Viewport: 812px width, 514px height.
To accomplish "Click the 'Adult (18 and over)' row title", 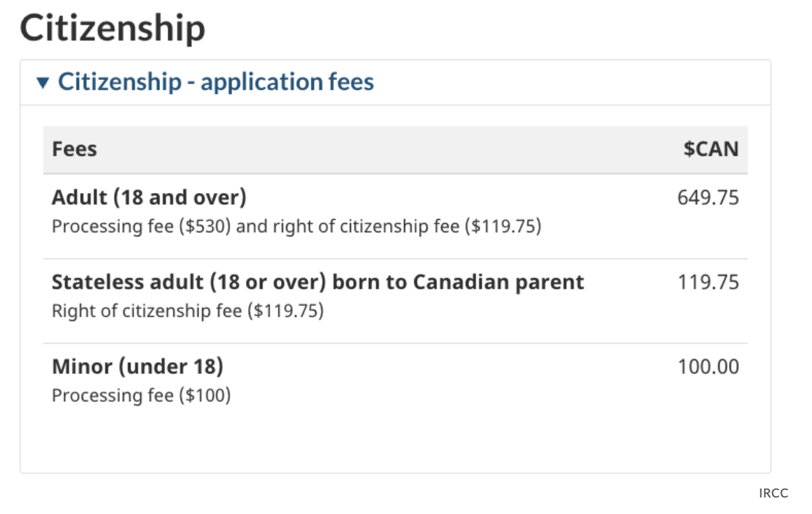I will pyautogui.click(x=149, y=198).
